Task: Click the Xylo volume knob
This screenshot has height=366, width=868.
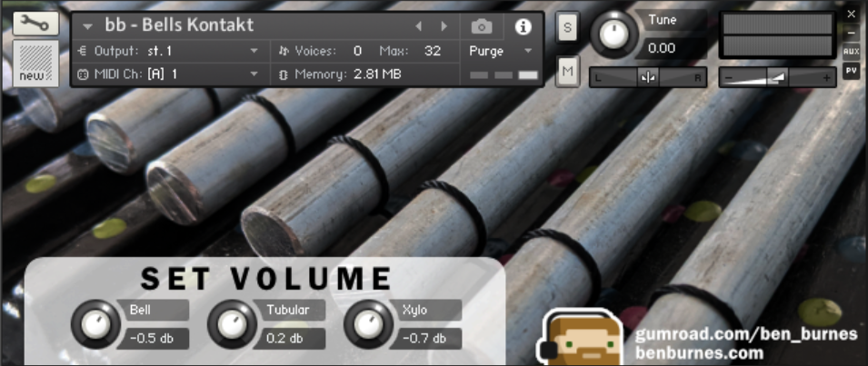Action: [x=368, y=324]
